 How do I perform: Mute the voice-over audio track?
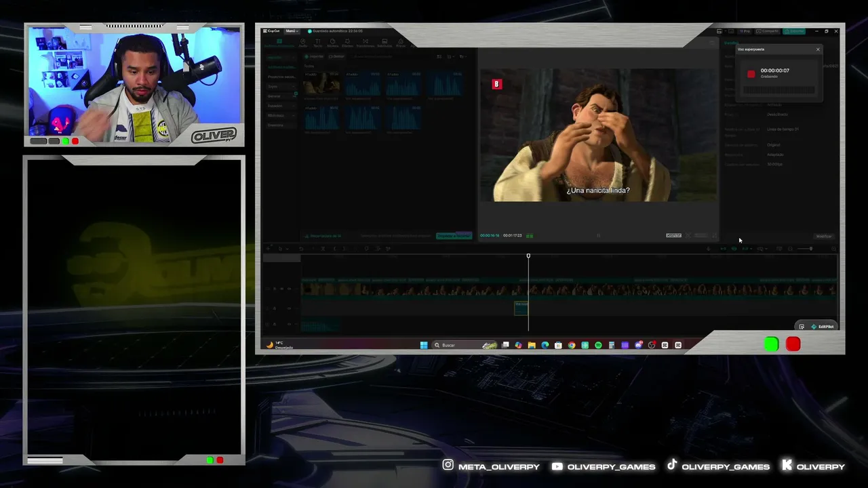click(x=290, y=308)
